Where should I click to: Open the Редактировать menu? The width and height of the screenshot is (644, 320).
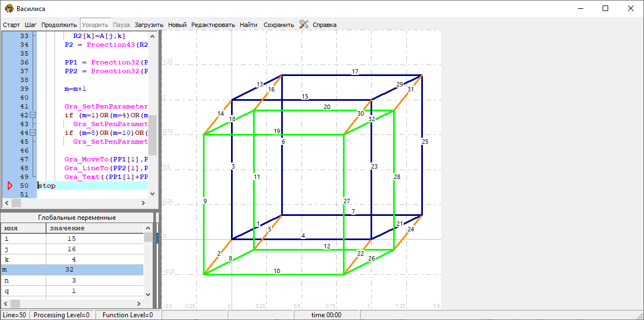(213, 25)
